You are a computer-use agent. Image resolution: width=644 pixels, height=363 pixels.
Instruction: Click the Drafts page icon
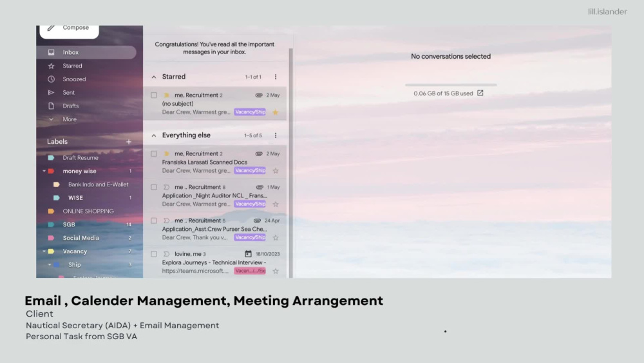[x=51, y=106]
